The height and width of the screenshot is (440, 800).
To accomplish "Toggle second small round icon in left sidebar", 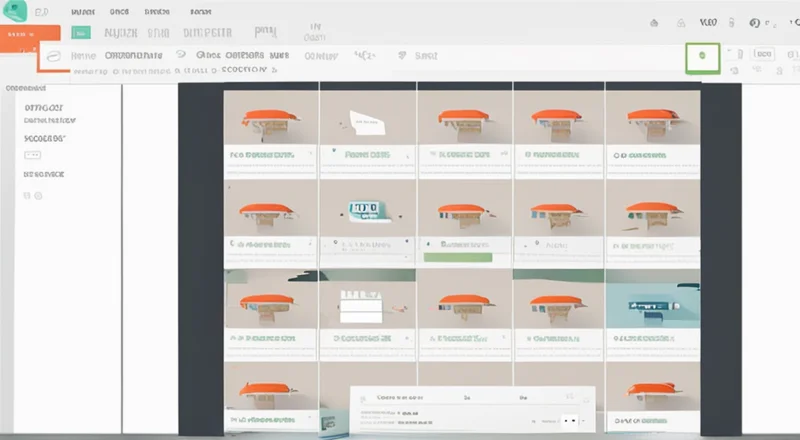I will pyautogui.click(x=39, y=195).
